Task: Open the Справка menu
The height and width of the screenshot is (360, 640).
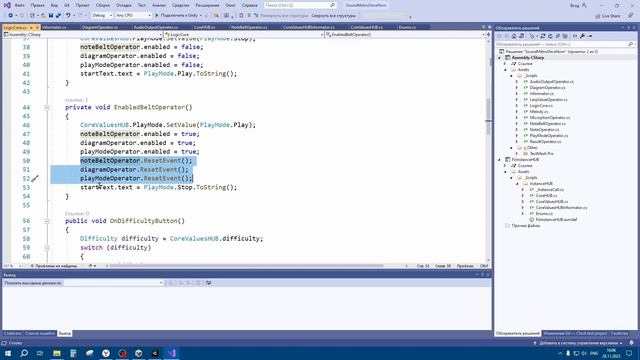Action: pos(249,5)
